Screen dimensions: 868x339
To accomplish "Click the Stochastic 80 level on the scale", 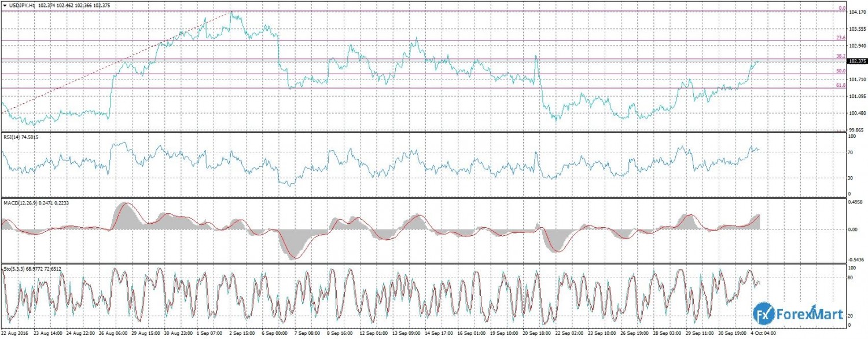I will point(850,278).
